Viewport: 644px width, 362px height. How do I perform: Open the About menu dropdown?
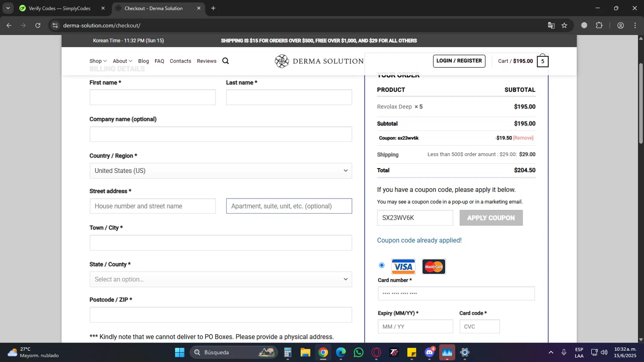pyautogui.click(x=122, y=61)
